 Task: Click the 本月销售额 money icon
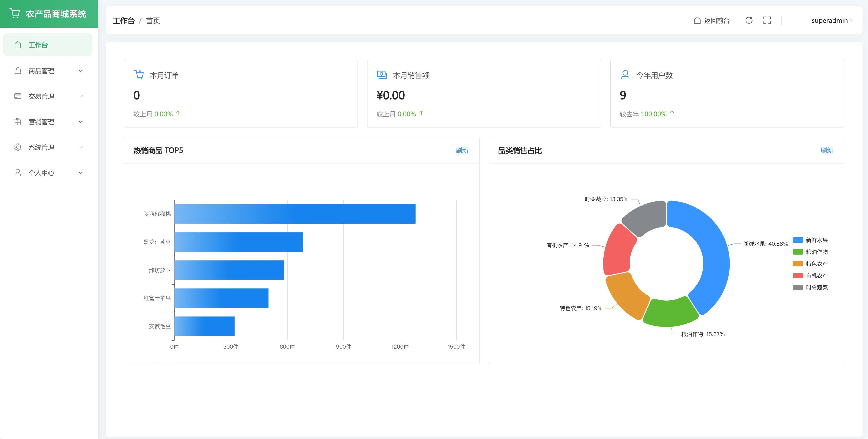[x=382, y=75]
